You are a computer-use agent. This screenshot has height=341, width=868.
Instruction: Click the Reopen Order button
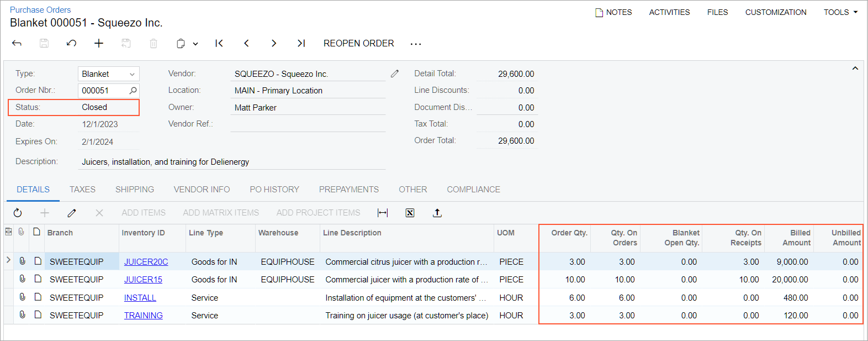tap(358, 43)
